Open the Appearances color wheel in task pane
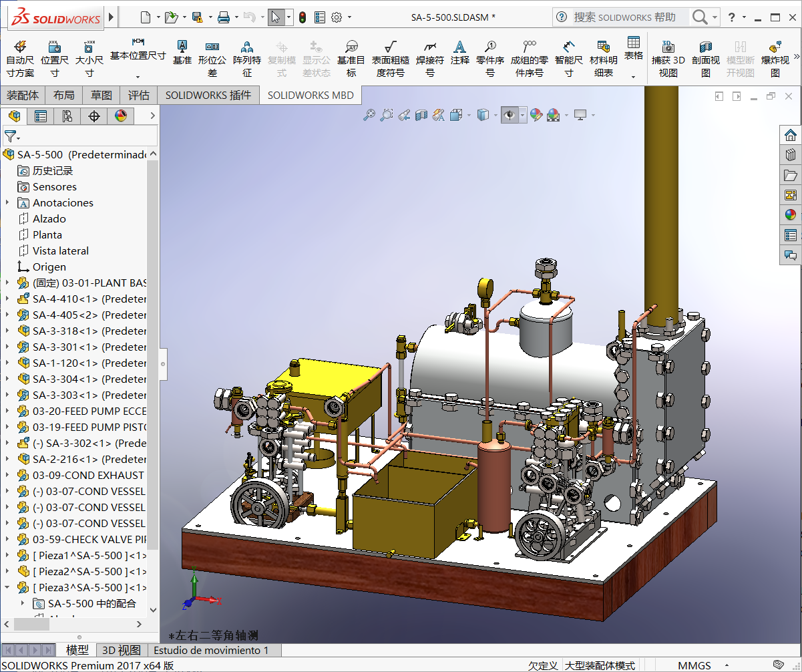802x672 pixels. 791,215
